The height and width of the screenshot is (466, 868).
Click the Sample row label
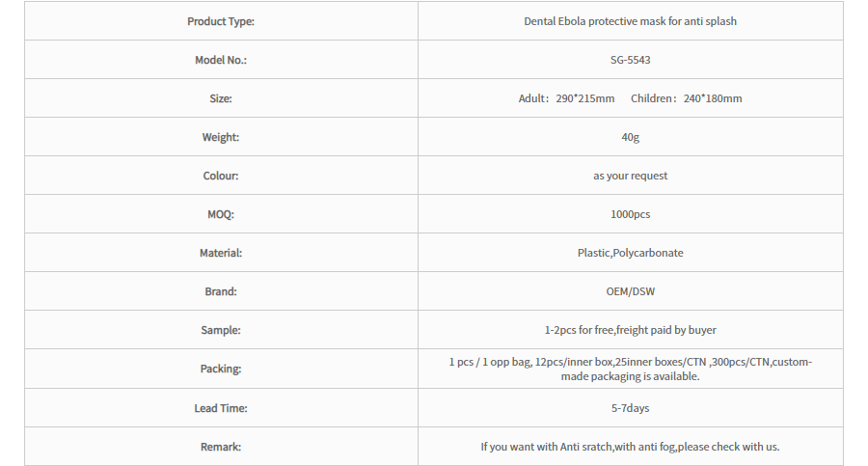coord(221,330)
